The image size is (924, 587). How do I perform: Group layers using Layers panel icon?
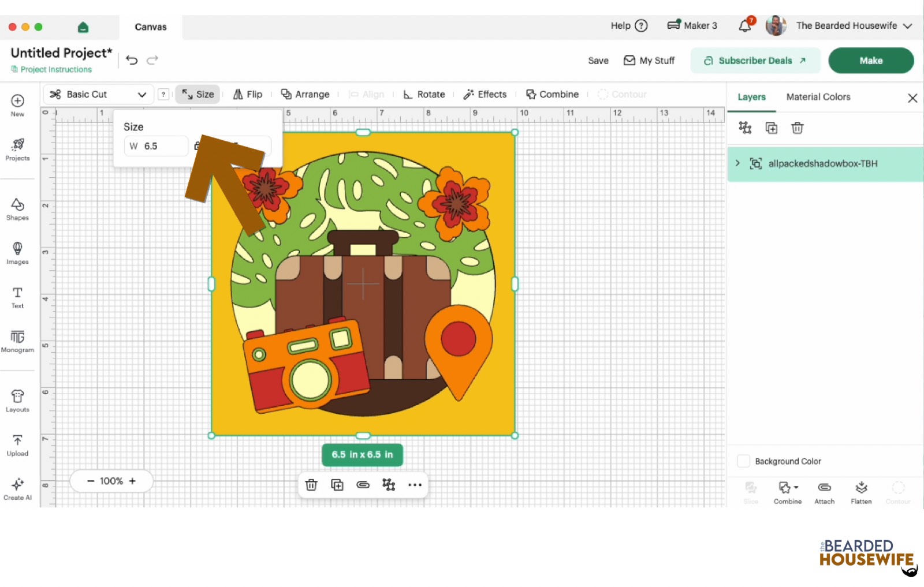746,128
